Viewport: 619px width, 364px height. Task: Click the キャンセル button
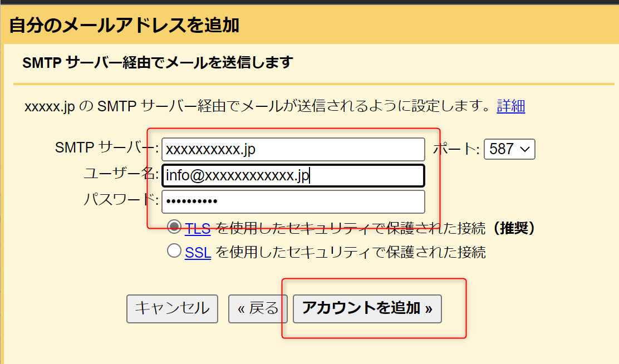[x=172, y=309]
